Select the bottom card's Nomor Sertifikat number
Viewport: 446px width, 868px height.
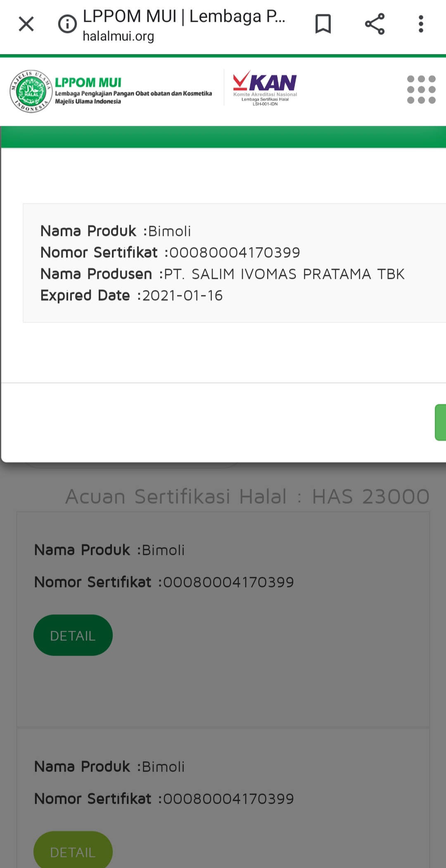(228, 799)
